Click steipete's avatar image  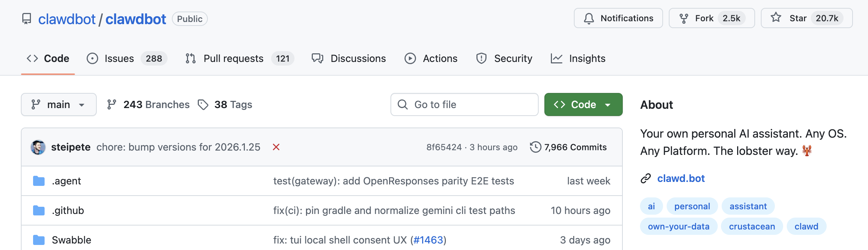[38, 147]
